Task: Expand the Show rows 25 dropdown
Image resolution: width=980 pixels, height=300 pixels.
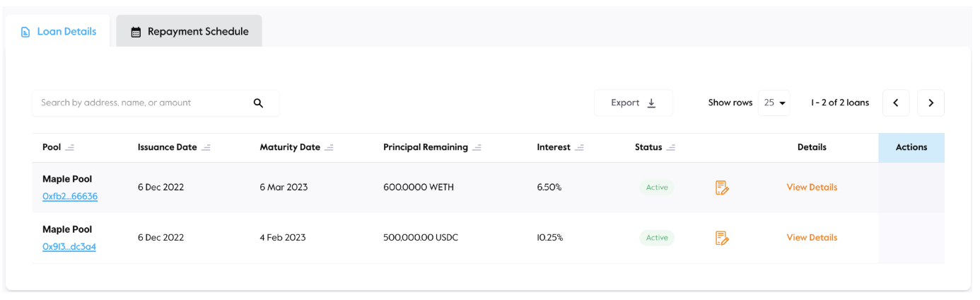Action: coord(774,103)
